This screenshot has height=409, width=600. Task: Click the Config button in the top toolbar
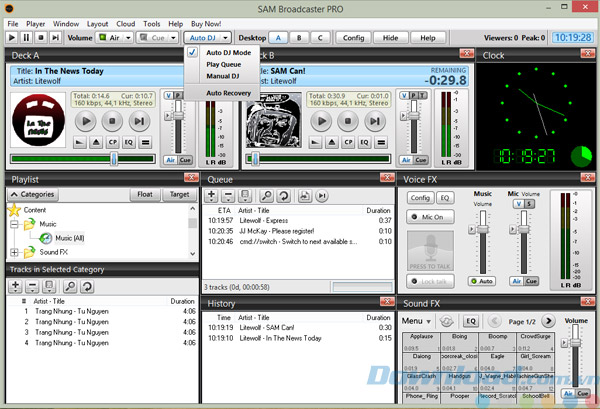tap(353, 38)
